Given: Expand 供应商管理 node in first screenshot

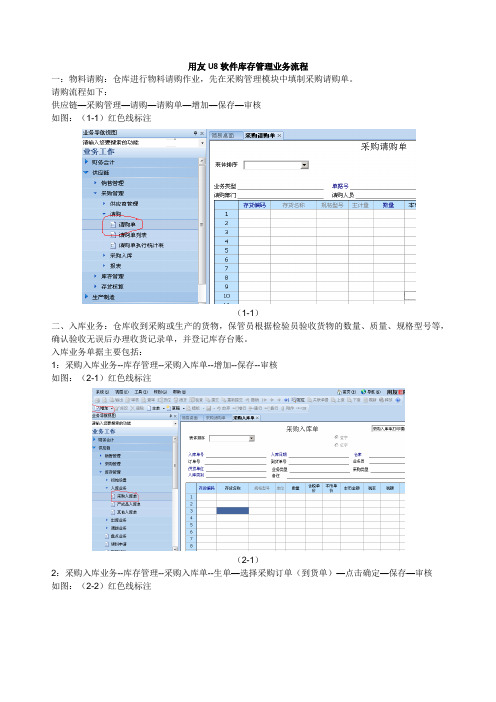Looking at the screenshot, I should point(104,204).
